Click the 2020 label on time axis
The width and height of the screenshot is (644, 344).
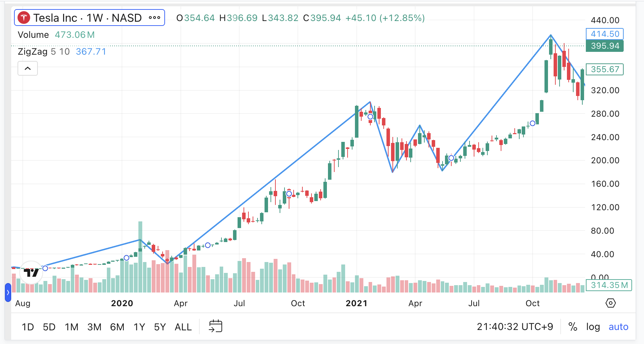pos(122,303)
